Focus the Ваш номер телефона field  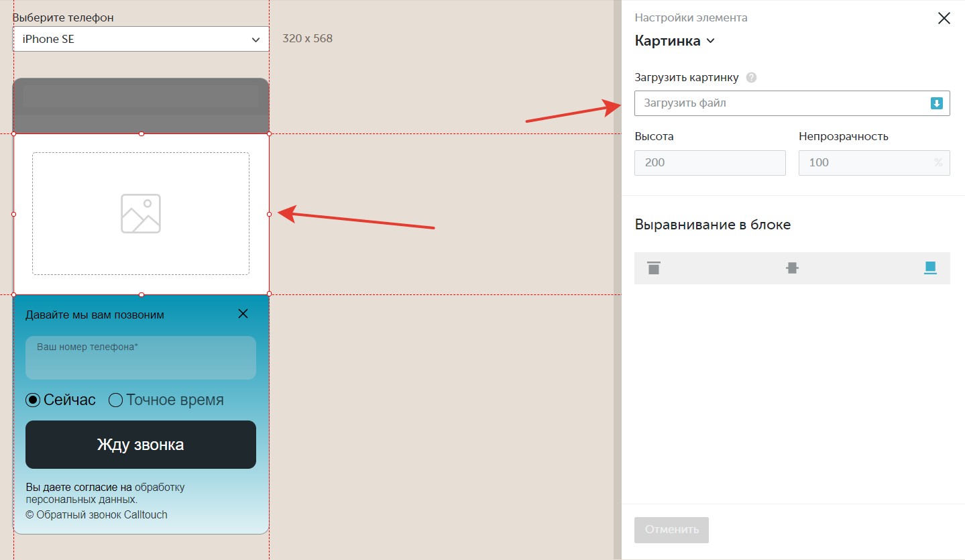pyautogui.click(x=141, y=357)
